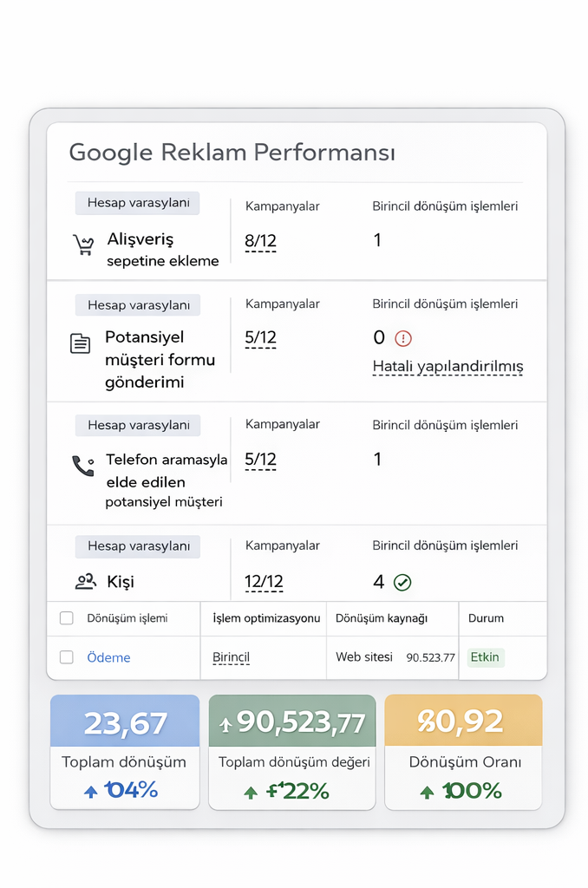Tick the Dönüşüm işlemi header checkbox
Image resolution: width=588 pixels, height=888 pixels.
67,617
